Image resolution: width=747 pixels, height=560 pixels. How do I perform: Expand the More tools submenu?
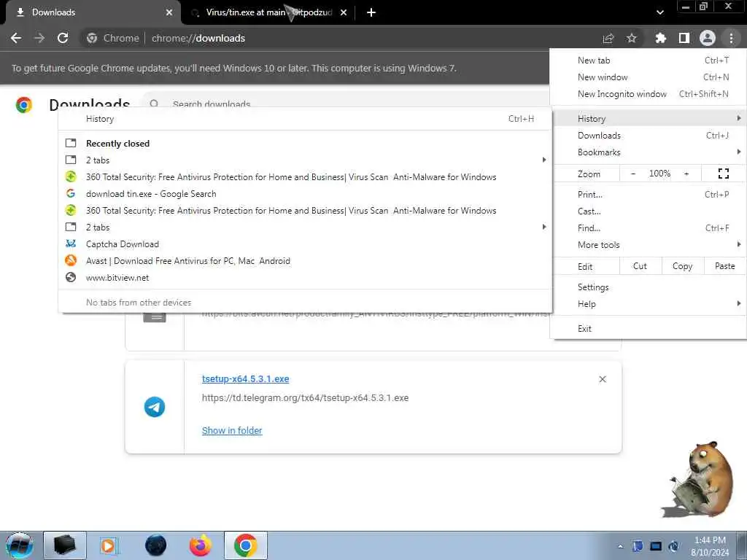point(648,245)
